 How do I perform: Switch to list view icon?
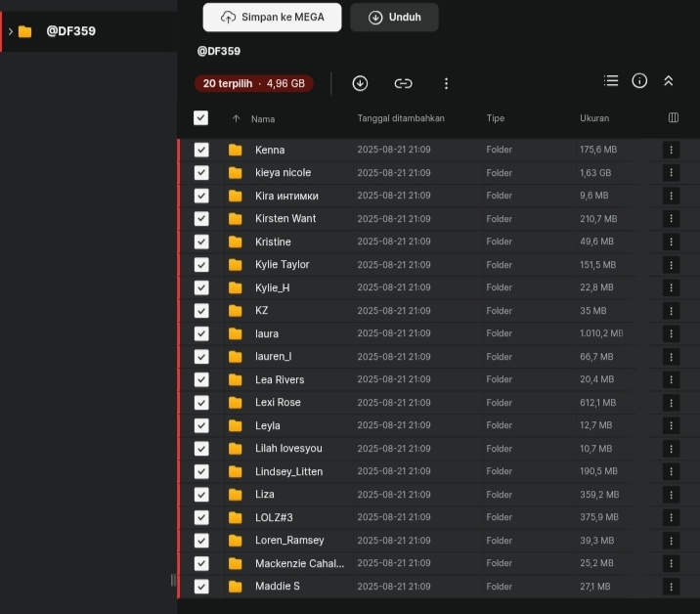tap(611, 81)
